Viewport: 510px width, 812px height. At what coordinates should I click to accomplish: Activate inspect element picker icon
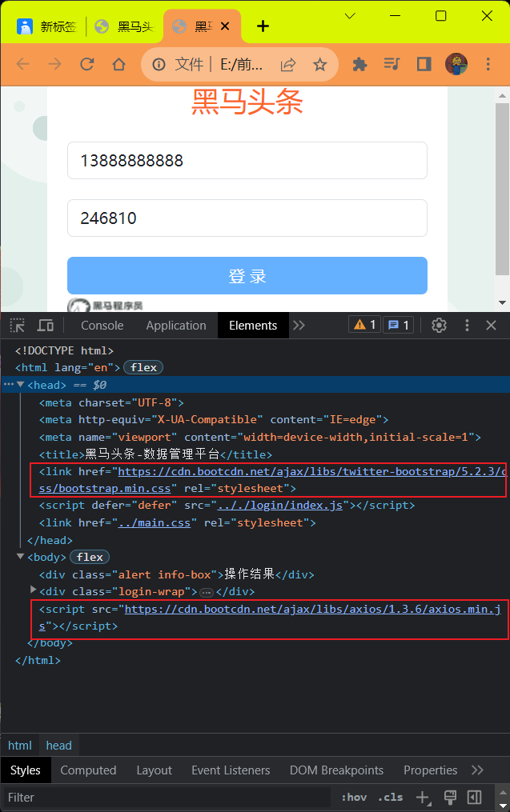click(18, 326)
